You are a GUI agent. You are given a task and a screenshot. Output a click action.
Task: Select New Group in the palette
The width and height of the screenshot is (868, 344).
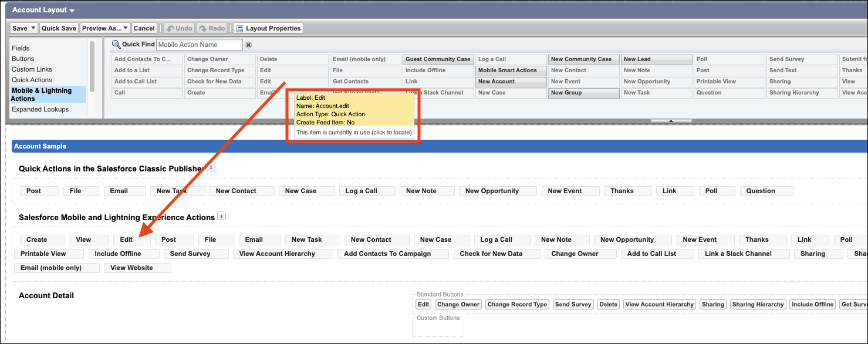pos(584,93)
